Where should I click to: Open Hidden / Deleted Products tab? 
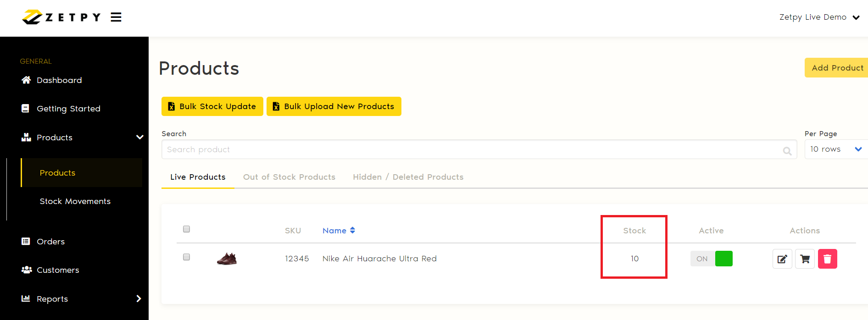coord(408,177)
